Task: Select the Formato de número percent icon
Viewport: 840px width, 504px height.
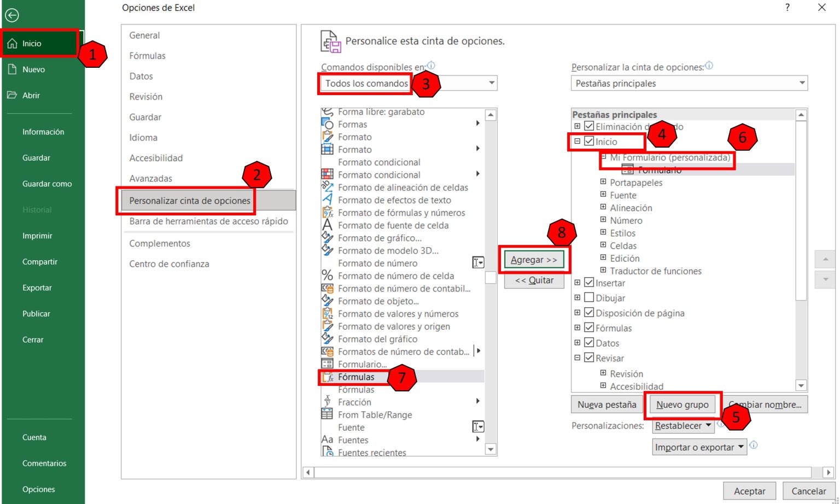Action: tap(328, 276)
